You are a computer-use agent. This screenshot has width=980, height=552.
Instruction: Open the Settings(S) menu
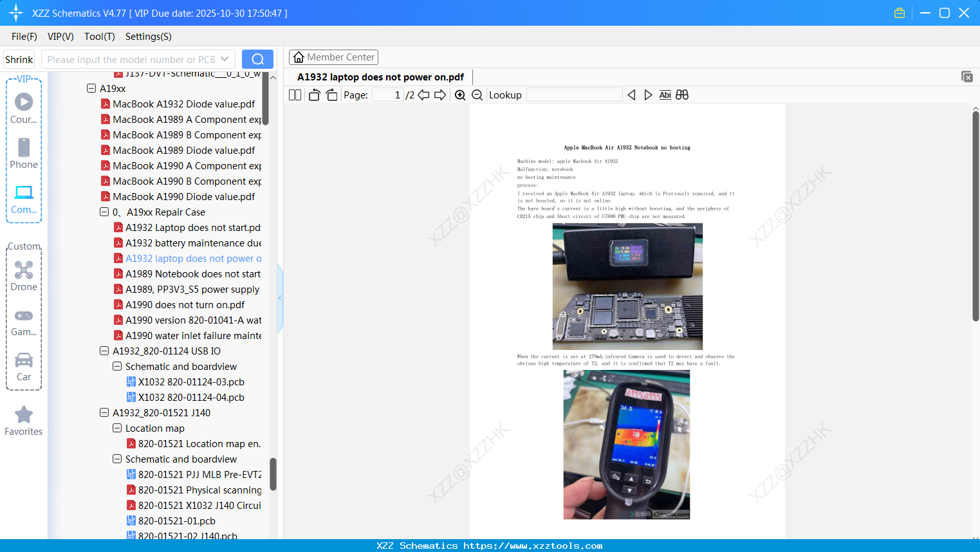pyautogui.click(x=149, y=37)
